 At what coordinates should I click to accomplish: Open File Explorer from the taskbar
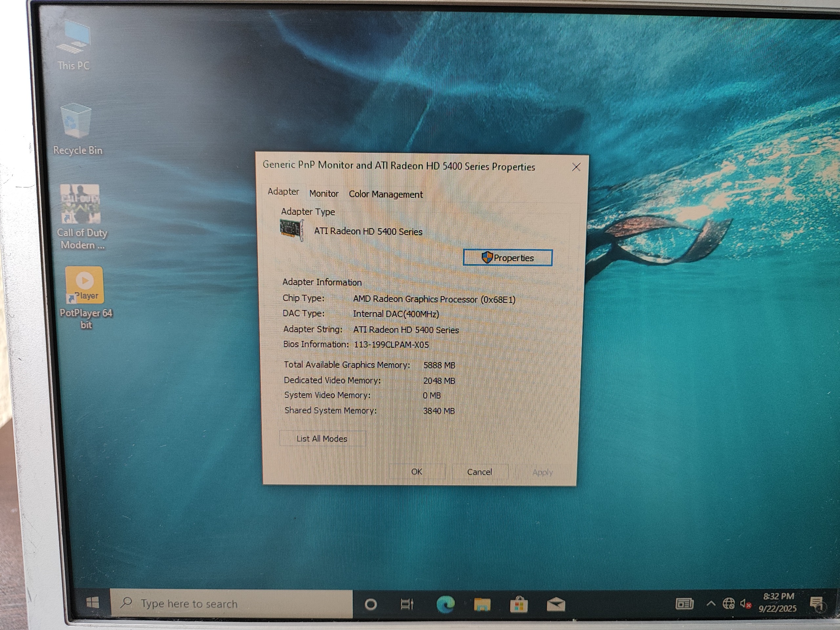click(x=482, y=604)
